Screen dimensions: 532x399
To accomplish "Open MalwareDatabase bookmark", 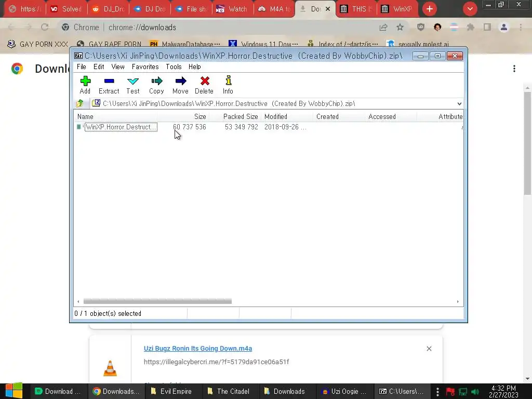I will 185,44.
